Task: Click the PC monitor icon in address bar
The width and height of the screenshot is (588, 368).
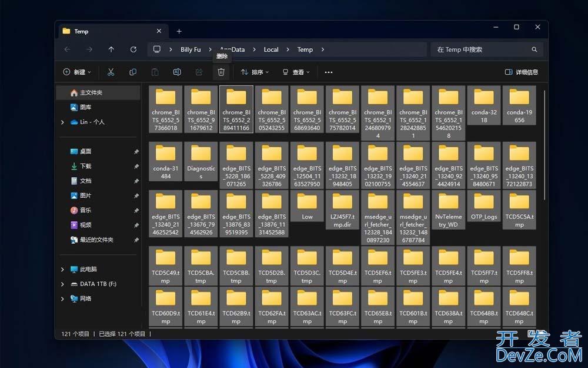Action: (157, 49)
